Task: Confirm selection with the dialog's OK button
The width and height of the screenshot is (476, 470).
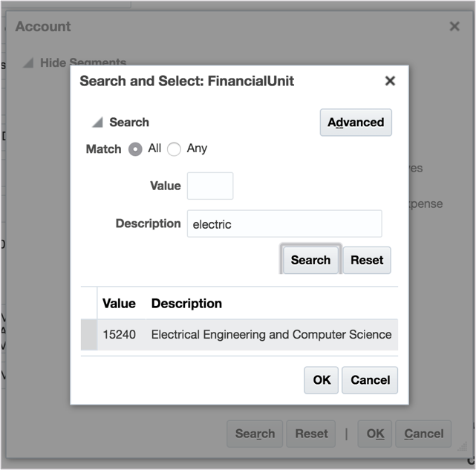Action: tap(322, 380)
